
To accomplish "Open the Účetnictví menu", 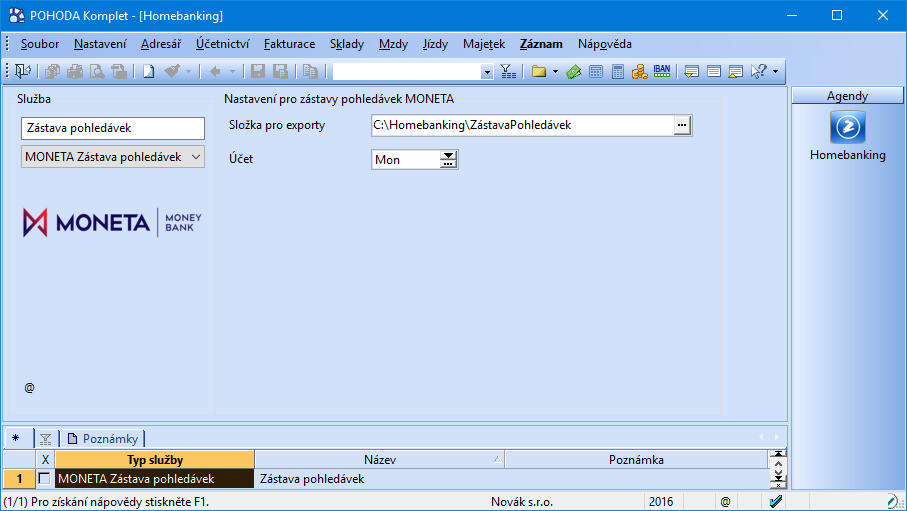I will point(222,44).
